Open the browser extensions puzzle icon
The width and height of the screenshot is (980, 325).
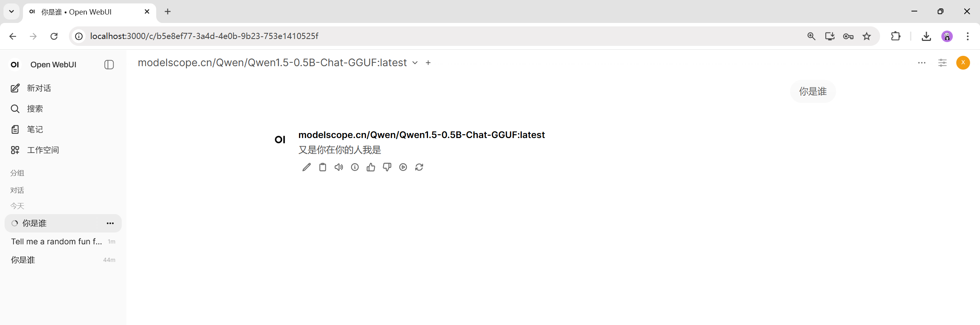pyautogui.click(x=896, y=36)
